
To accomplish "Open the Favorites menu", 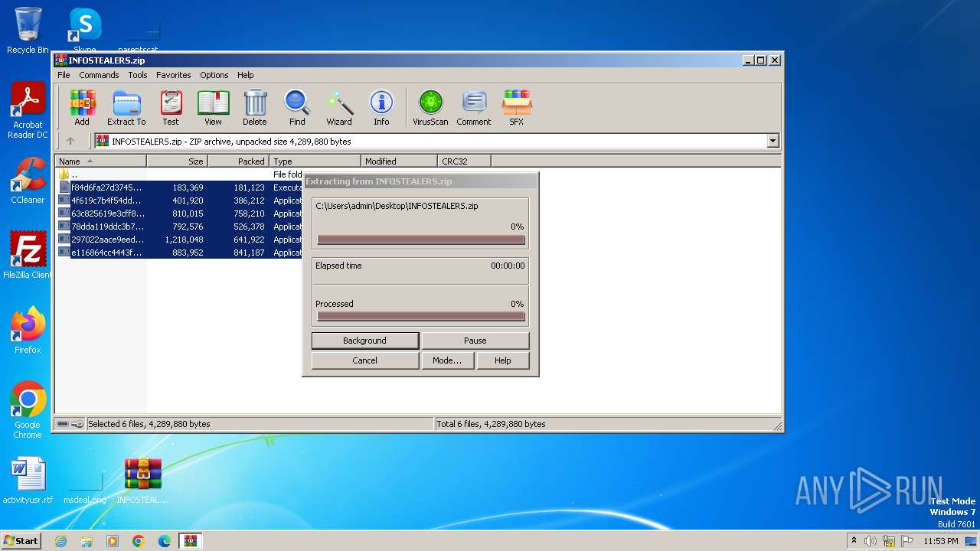I will point(174,75).
